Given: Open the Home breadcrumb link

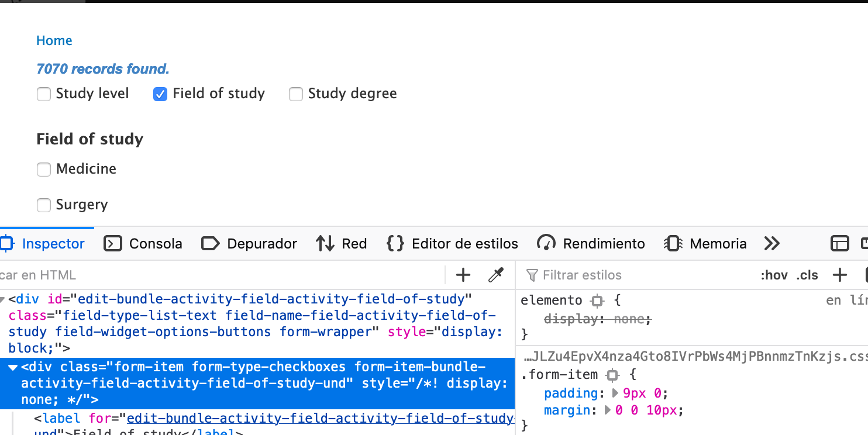Looking at the screenshot, I should (x=54, y=40).
